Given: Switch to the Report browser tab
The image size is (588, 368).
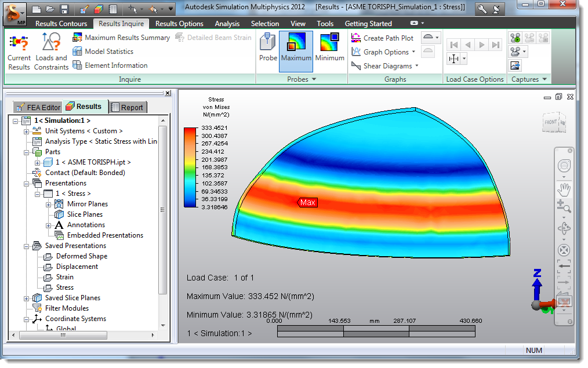Looking at the screenshot, I should 128,107.
